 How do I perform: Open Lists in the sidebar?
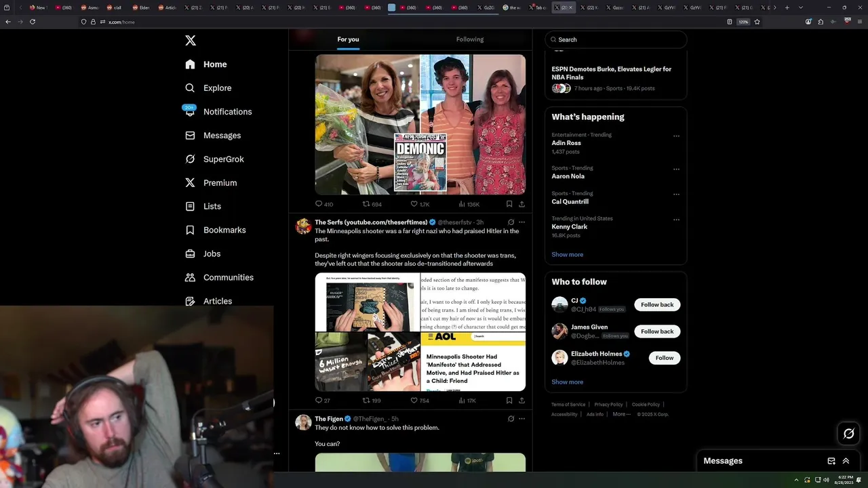[x=203, y=206]
